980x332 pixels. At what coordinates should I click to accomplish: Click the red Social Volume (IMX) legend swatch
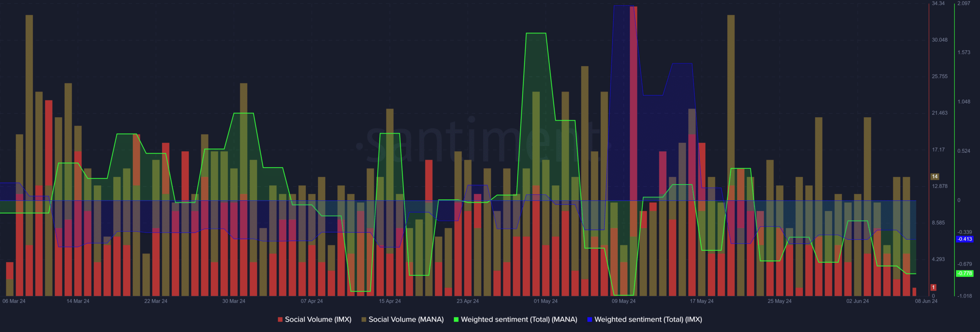tap(280, 319)
